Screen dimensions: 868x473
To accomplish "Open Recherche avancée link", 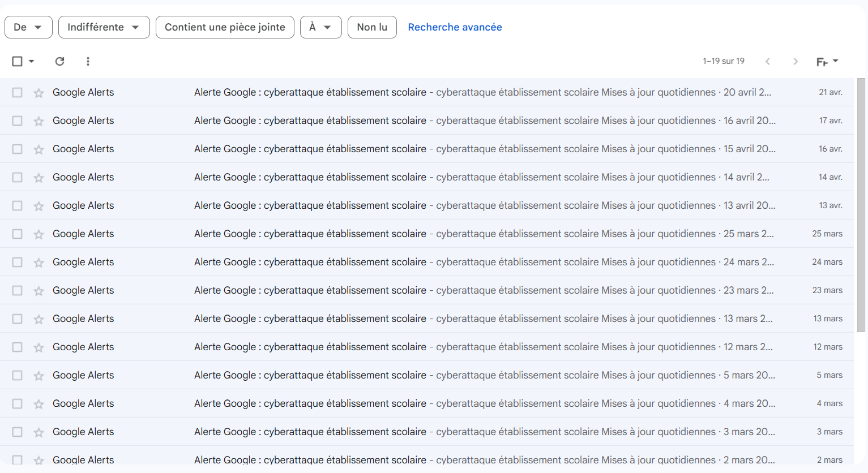I will coord(455,27).
